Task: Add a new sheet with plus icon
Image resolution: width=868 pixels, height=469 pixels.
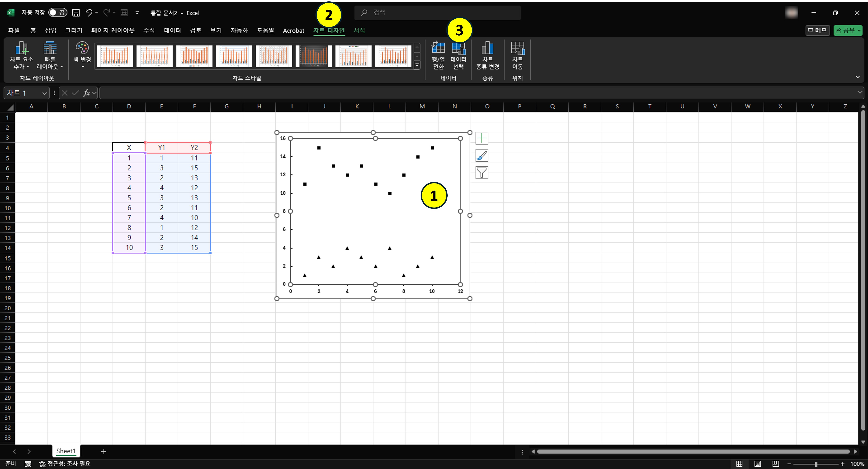Action: tap(104, 451)
